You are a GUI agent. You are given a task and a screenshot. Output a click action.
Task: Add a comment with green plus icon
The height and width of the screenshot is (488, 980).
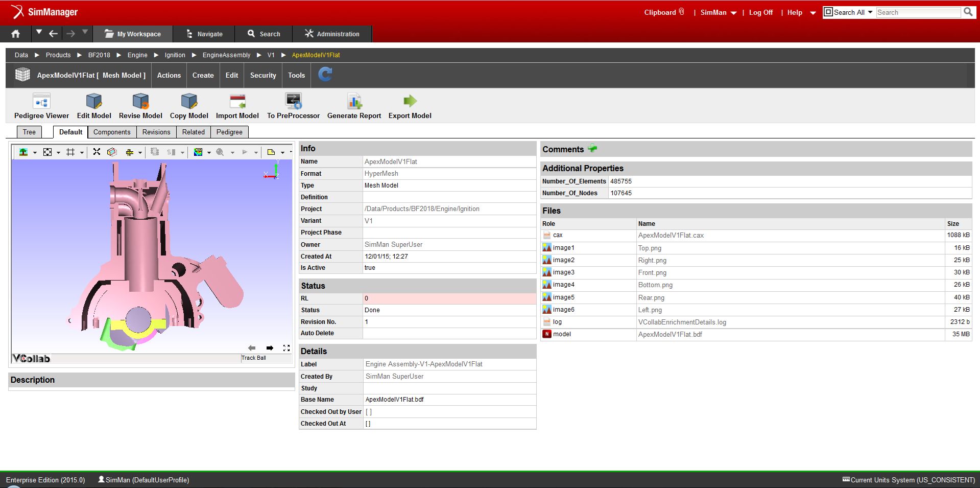pos(592,149)
